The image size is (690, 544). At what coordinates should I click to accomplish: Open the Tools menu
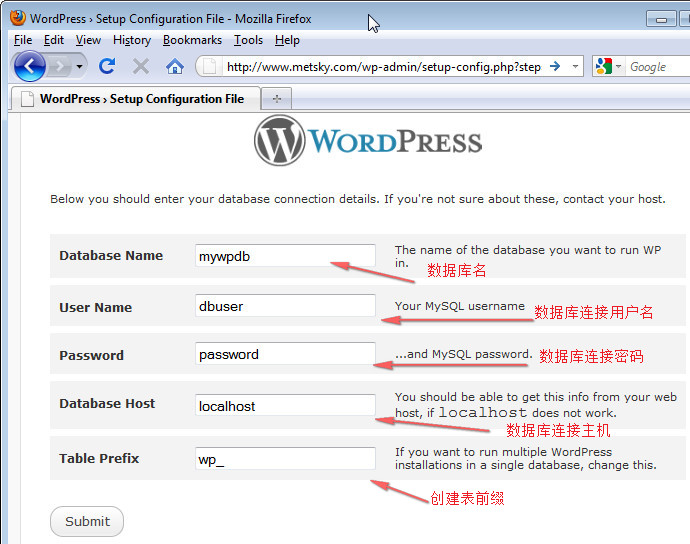tap(248, 40)
